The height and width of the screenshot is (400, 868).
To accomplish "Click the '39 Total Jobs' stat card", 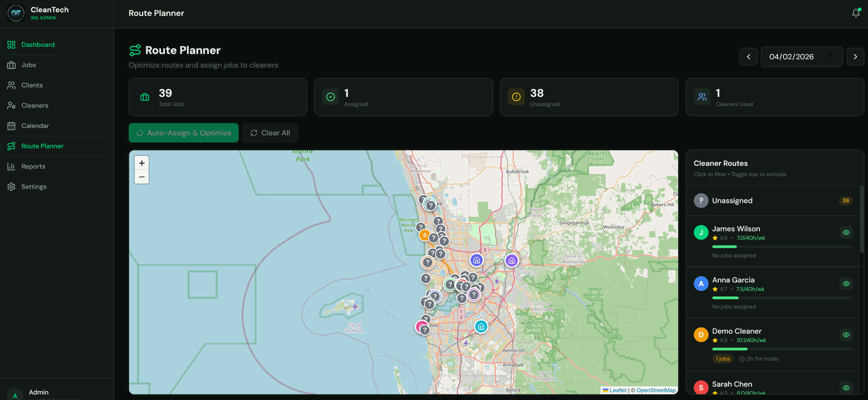I will pos(218,97).
